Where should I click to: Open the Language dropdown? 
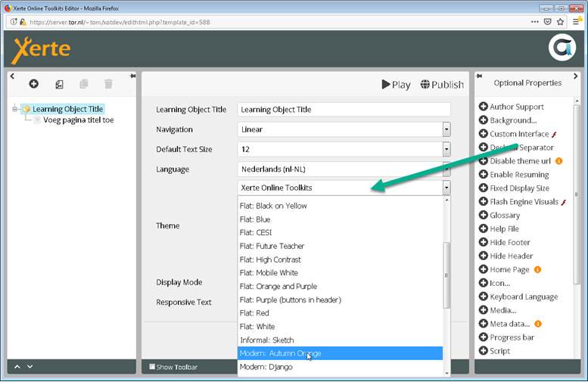coord(446,169)
